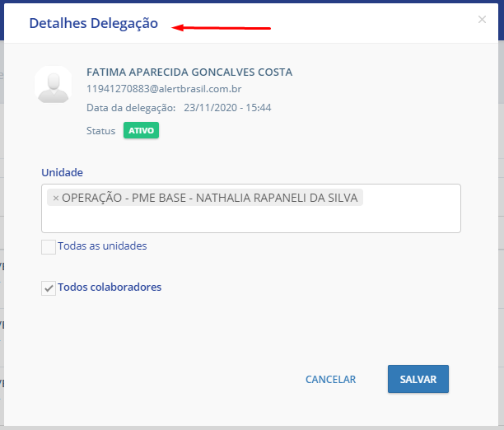Screen dimensions: 504x430
Task: Click the Todos colaboradores label text
Action: click(x=110, y=287)
